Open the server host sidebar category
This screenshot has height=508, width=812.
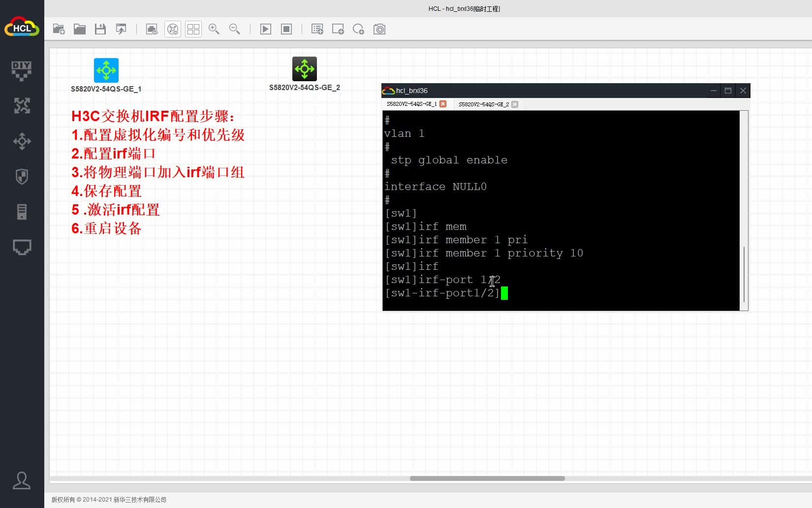point(22,212)
